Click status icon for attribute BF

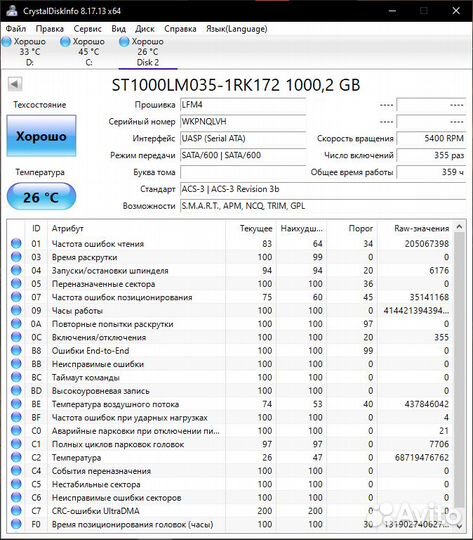pyautogui.click(x=16, y=417)
